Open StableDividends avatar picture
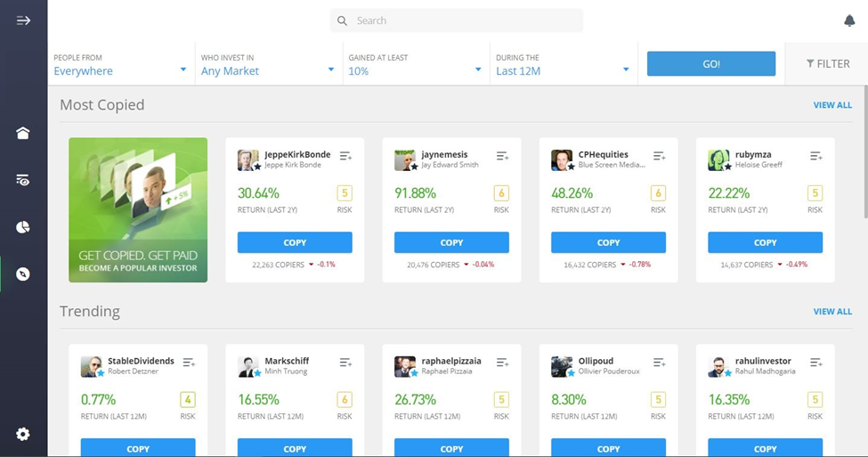This screenshot has width=868, height=457. [x=92, y=367]
